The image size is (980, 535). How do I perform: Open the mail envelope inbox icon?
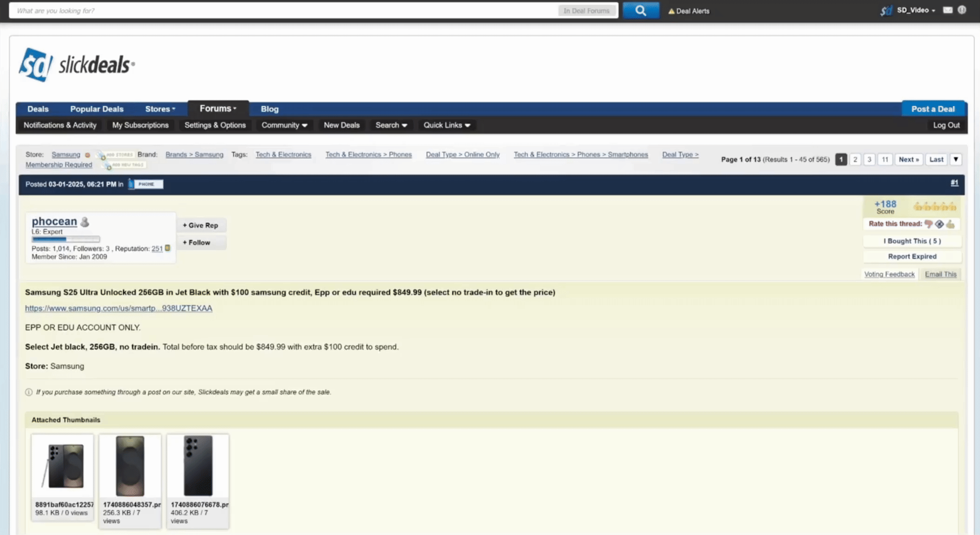[947, 10]
